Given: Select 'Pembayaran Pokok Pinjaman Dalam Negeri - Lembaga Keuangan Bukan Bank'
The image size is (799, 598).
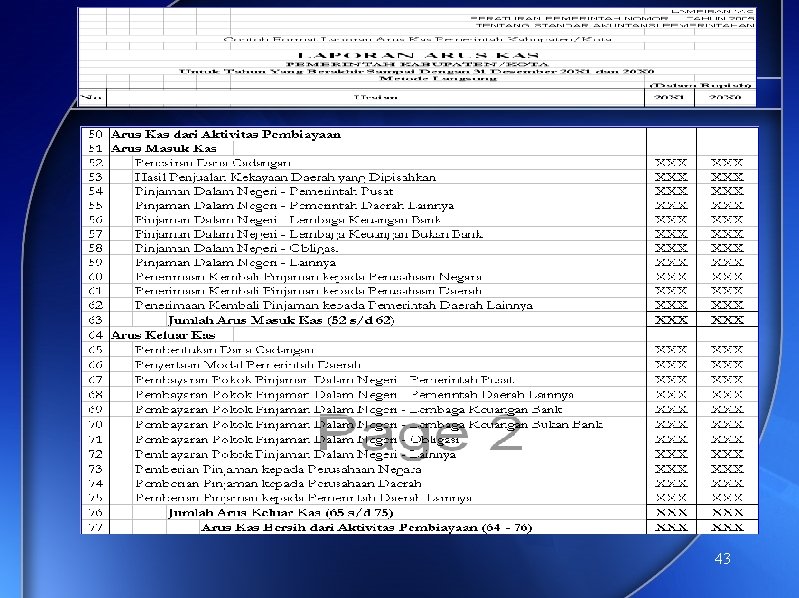Looking at the screenshot, I should point(368,424).
